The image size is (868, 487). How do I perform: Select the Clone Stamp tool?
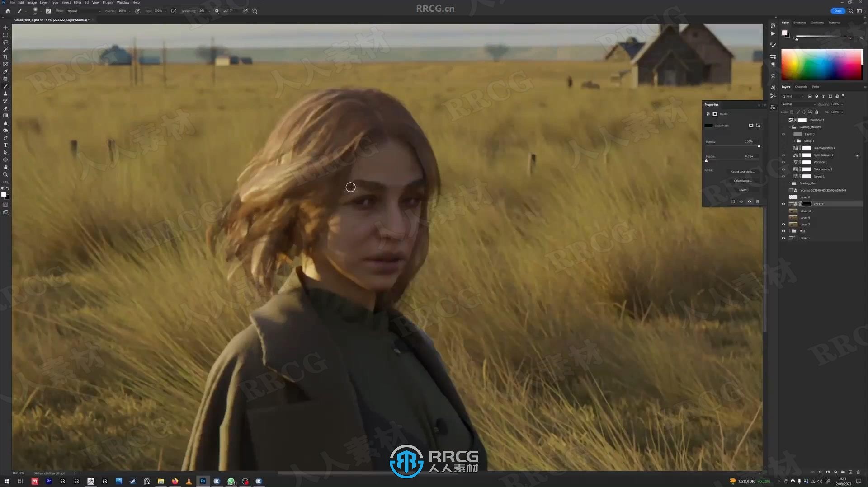5,94
